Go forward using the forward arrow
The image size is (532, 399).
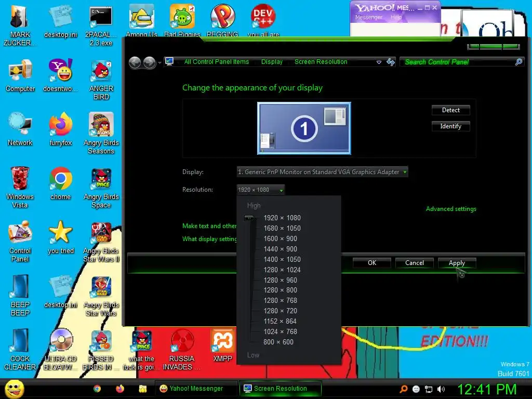[x=149, y=62]
